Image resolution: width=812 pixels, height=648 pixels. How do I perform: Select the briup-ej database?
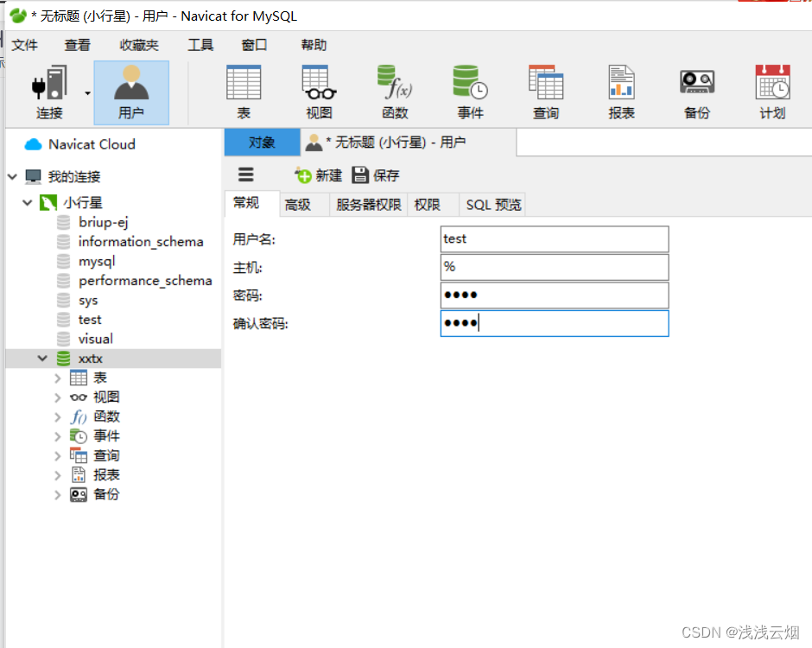103,222
